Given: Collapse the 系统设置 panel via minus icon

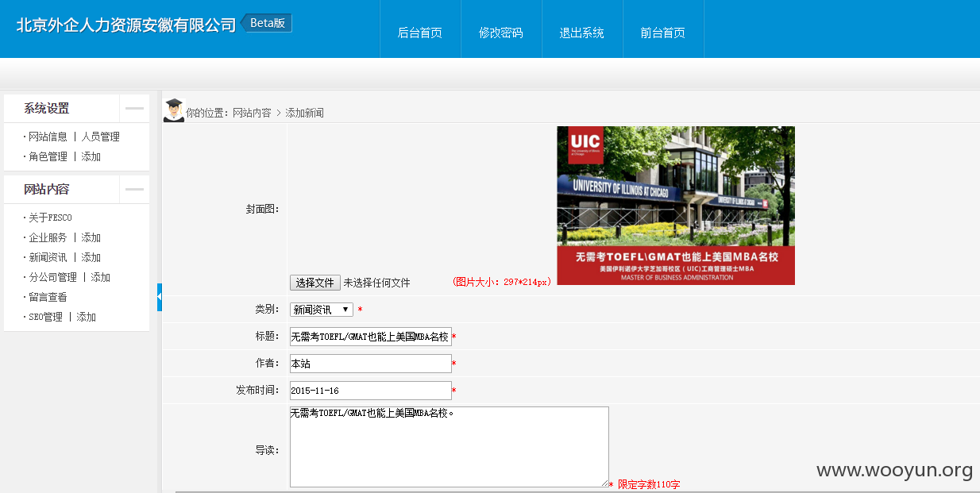Looking at the screenshot, I should coord(134,109).
